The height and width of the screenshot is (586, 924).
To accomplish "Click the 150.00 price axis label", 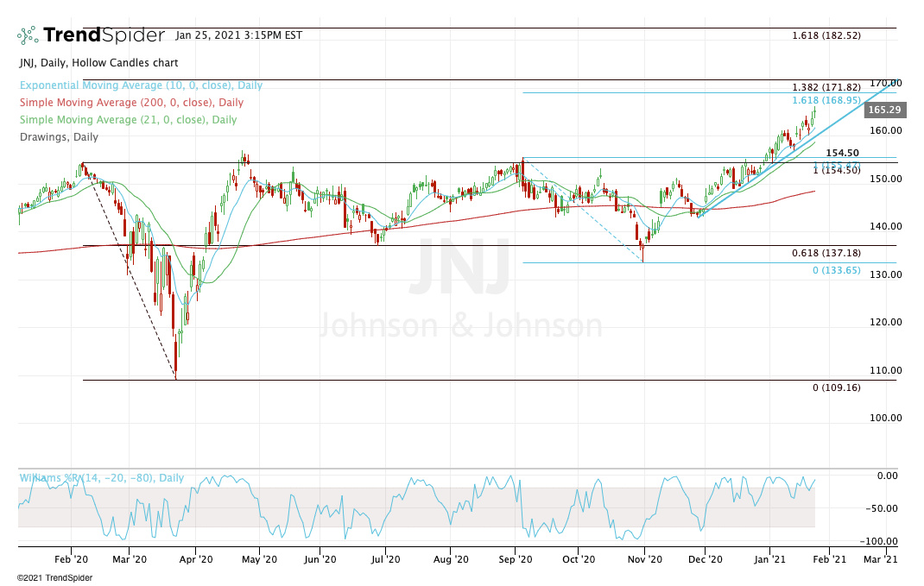I will point(886,179).
